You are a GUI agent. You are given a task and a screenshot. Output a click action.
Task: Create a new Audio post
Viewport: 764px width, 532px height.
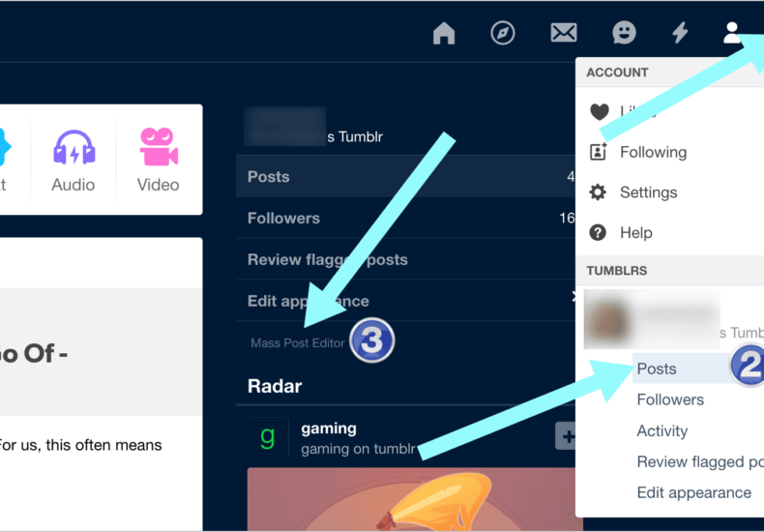[x=73, y=160]
